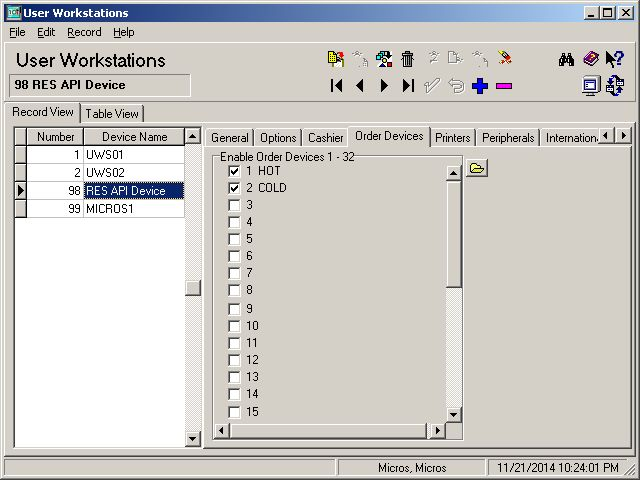Switch to Table View tab
Image resolution: width=640 pixels, height=480 pixels.
pyautogui.click(x=112, y=113)
